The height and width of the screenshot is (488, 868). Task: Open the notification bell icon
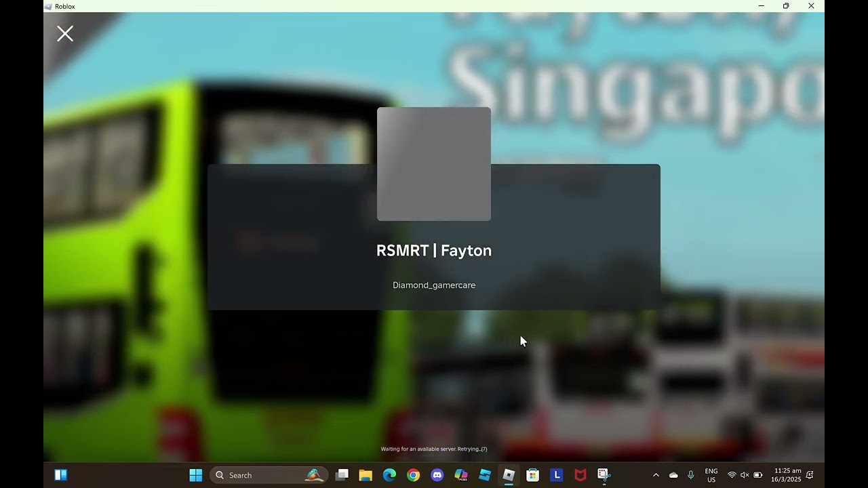point(810,475)
